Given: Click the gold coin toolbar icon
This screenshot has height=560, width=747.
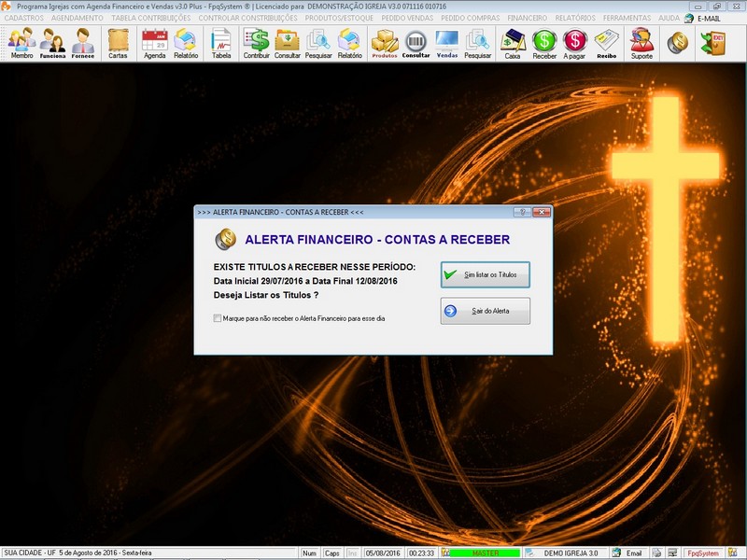Looking at the screenshot, I should [x=678, y=43].
